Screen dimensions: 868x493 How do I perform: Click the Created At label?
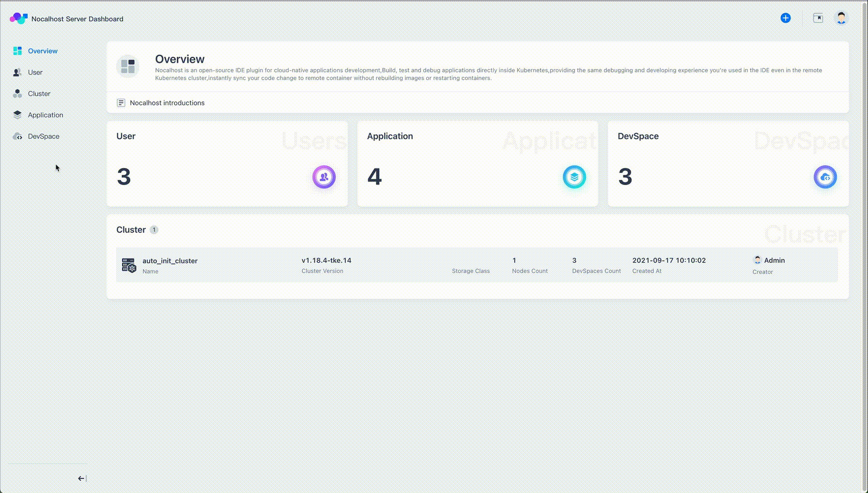647,271
